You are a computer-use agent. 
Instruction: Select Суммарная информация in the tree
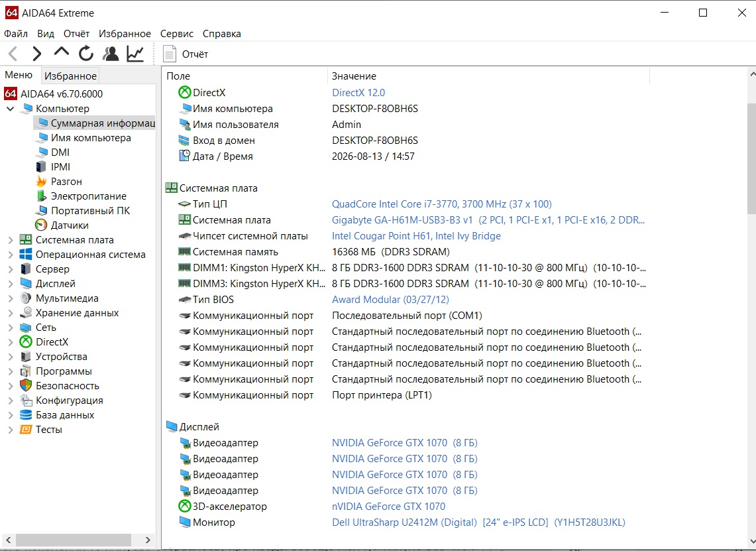click(x=95, y=123)
